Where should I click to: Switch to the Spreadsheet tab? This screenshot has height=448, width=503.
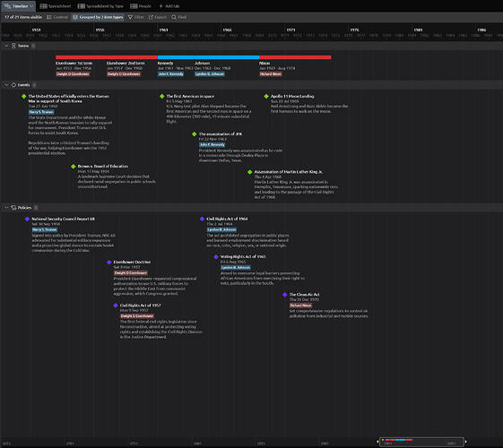[x=56, y=6]
